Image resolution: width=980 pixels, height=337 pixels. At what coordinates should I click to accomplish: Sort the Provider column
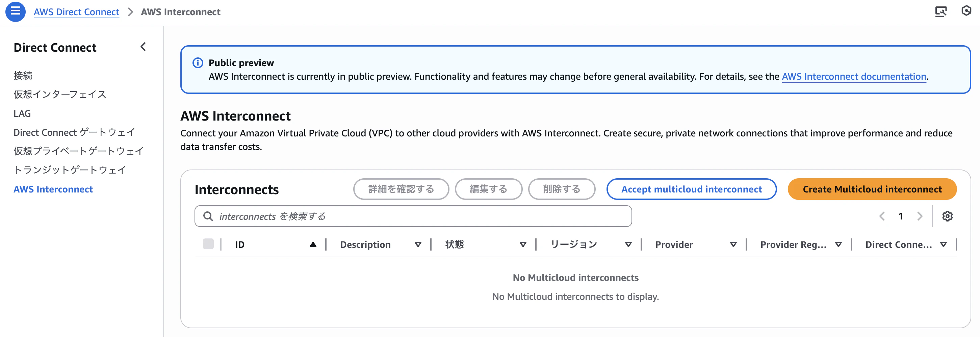[x=733, y=244]
